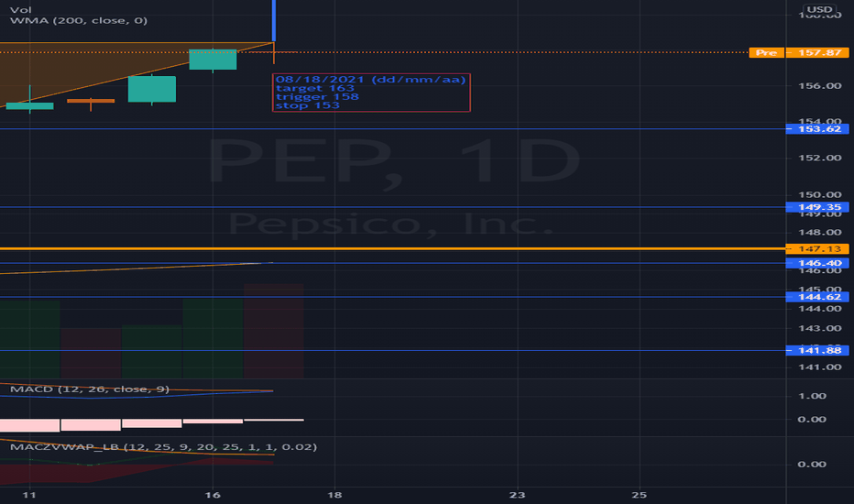Click the 08/18/2021 date line in note
This screenshot has width=854, height=504.
coord(371,80)
